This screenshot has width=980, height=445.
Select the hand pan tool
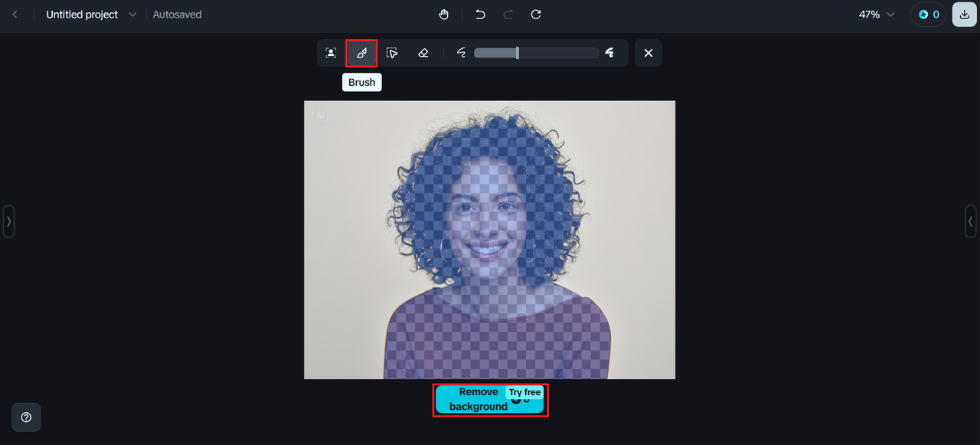tap(444, 15)
